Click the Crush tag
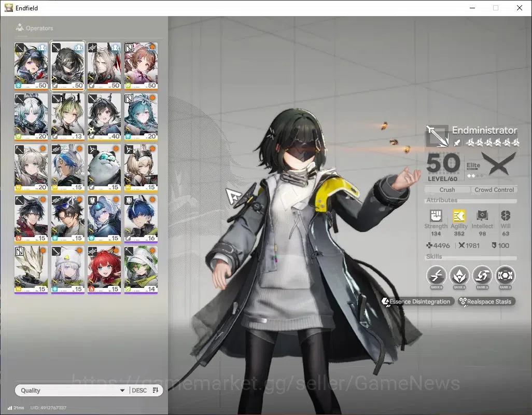The image size is (532, 415). (447, 190)
